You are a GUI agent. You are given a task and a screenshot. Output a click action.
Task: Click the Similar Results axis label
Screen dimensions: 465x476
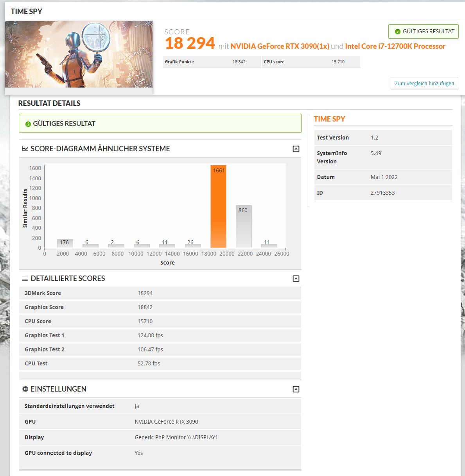tap(25, 208)
